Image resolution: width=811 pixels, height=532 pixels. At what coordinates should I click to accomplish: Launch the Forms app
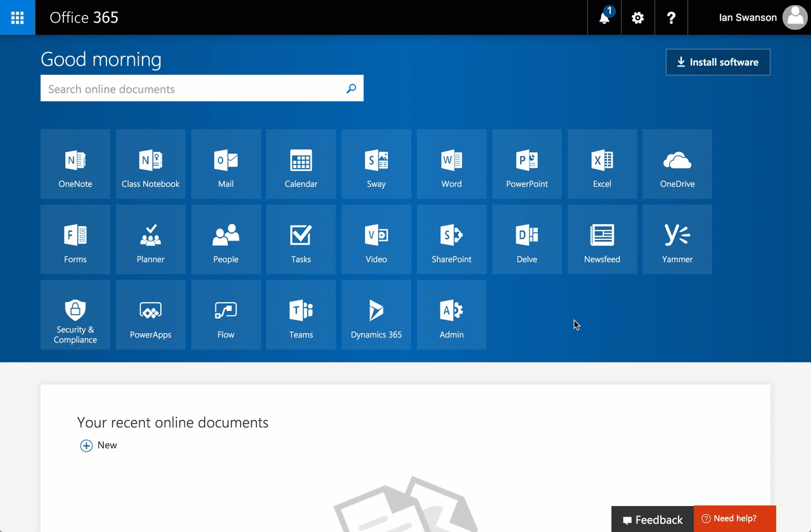point(75,239)
